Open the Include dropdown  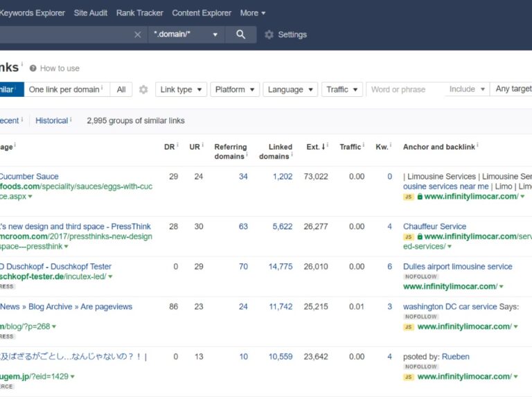pyautogui.click(x=467, y=89)
